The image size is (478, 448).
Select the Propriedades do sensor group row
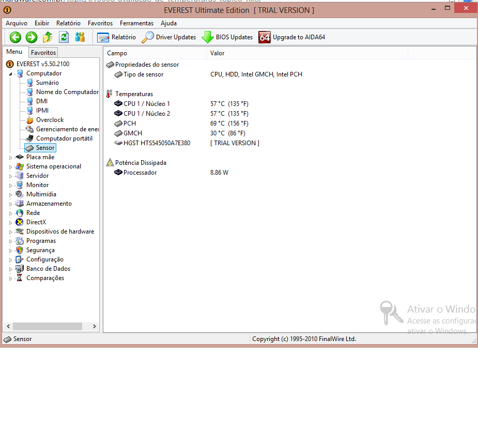tap(143, 65)
